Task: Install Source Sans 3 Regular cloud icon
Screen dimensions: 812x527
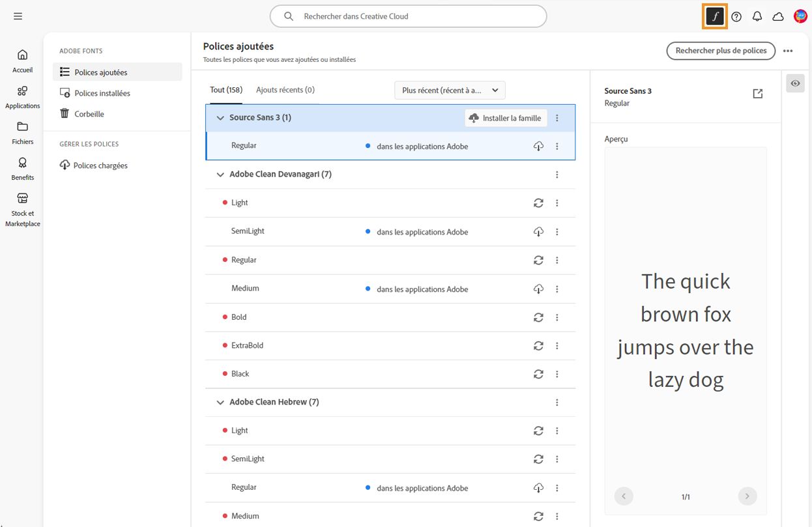Action: (x=538, y=147)
